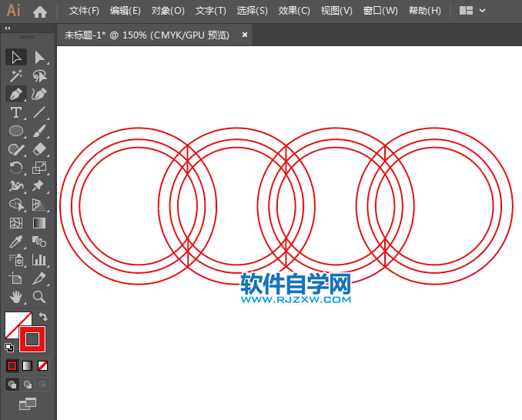Activate the Rotate tool
Image resolution: width=522 pixels, height=420 pixels.
click(16, 168)
